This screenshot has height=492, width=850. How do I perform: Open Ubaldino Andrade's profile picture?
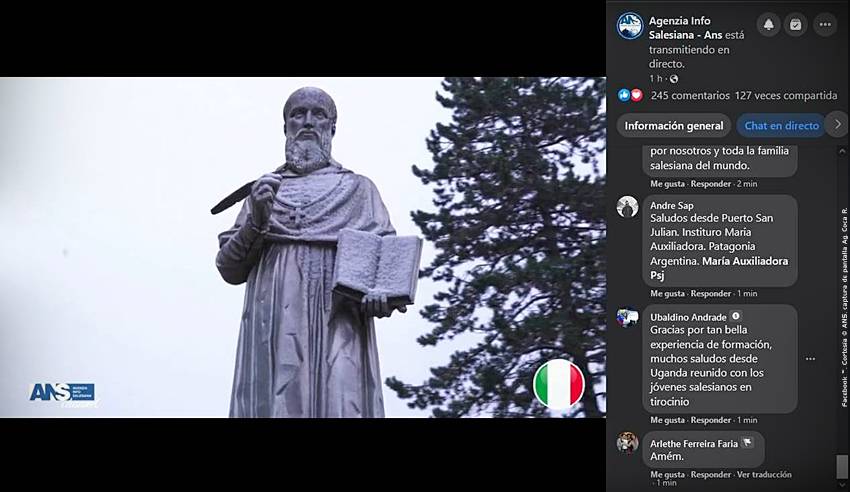(x=627, y=317)
